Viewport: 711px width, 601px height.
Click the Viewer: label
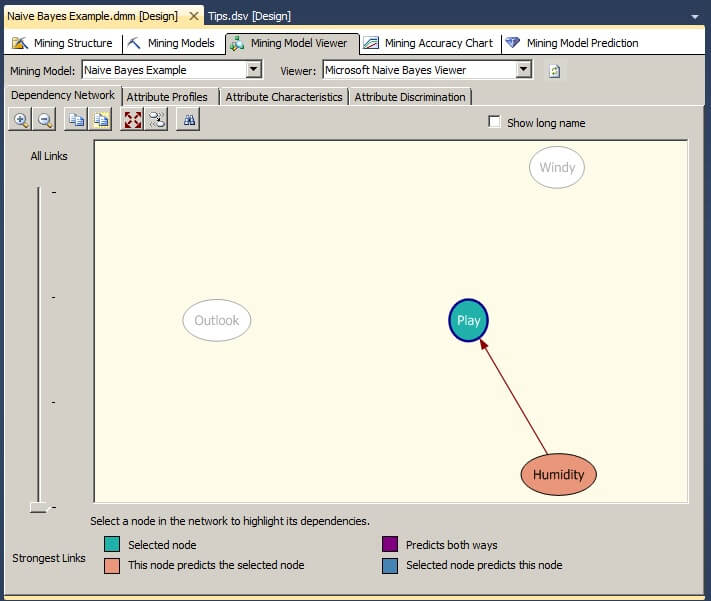(298, 71)
